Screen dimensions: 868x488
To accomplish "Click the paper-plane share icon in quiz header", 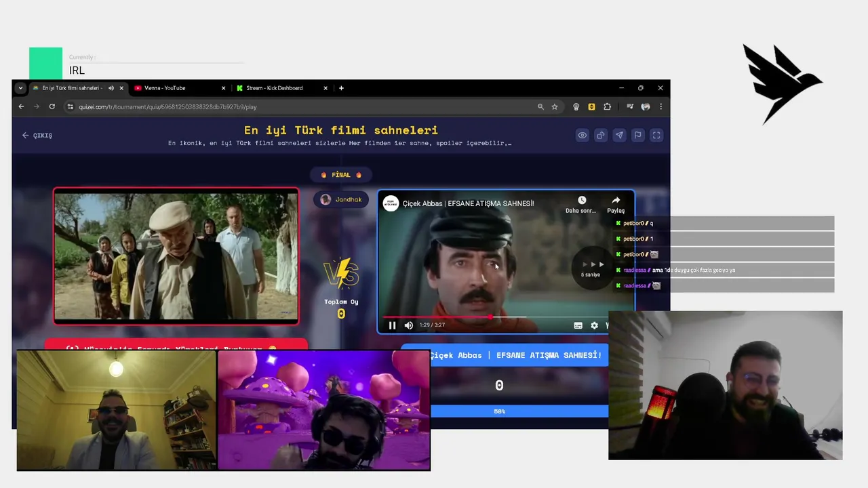I will [x=619, y=136].
